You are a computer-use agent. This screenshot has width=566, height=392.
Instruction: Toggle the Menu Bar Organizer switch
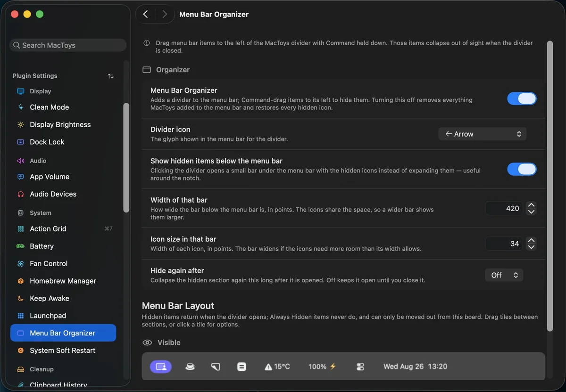[522, 98]
